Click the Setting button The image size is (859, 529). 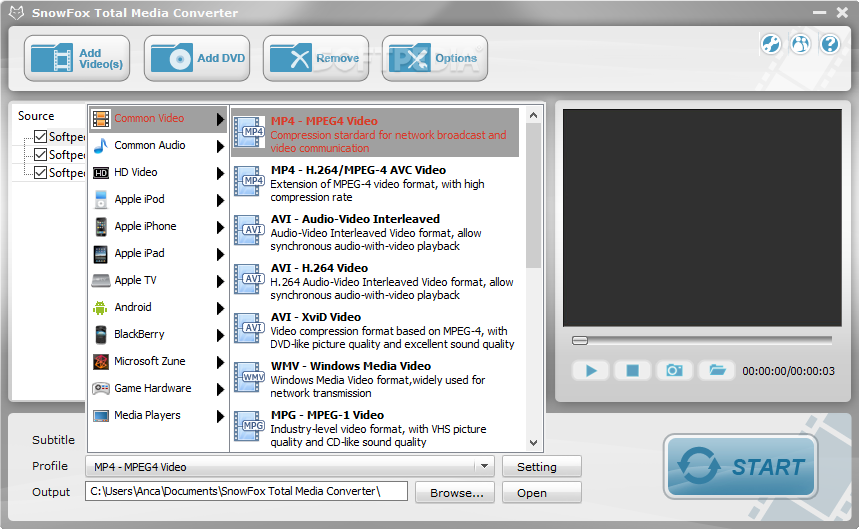(x=541, y=467)
